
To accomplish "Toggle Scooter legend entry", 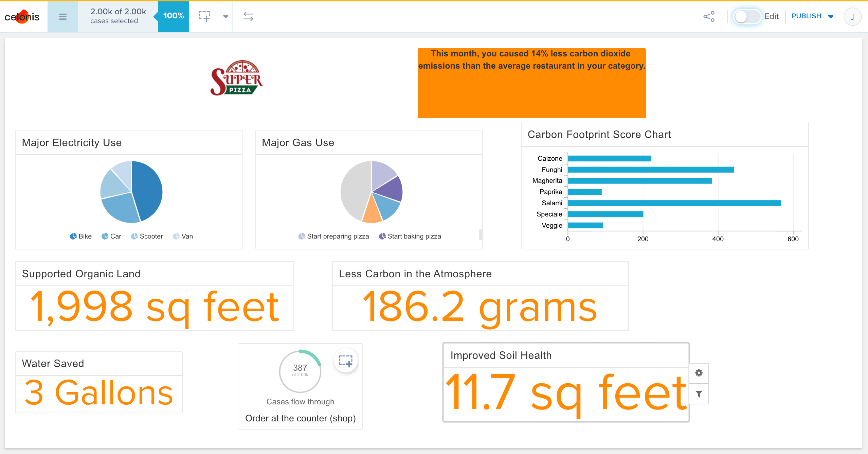I will point(147,236).
